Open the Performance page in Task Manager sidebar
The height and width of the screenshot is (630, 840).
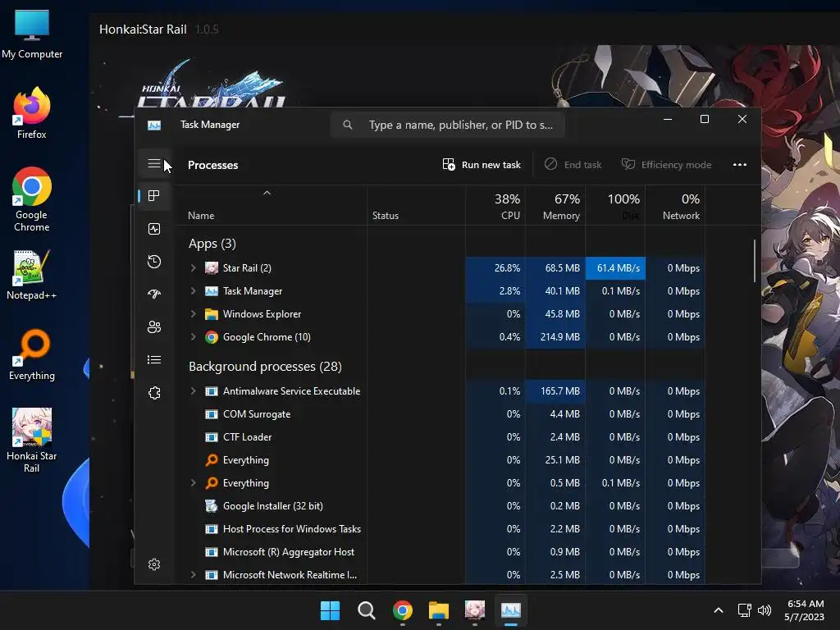pos(154,230)
